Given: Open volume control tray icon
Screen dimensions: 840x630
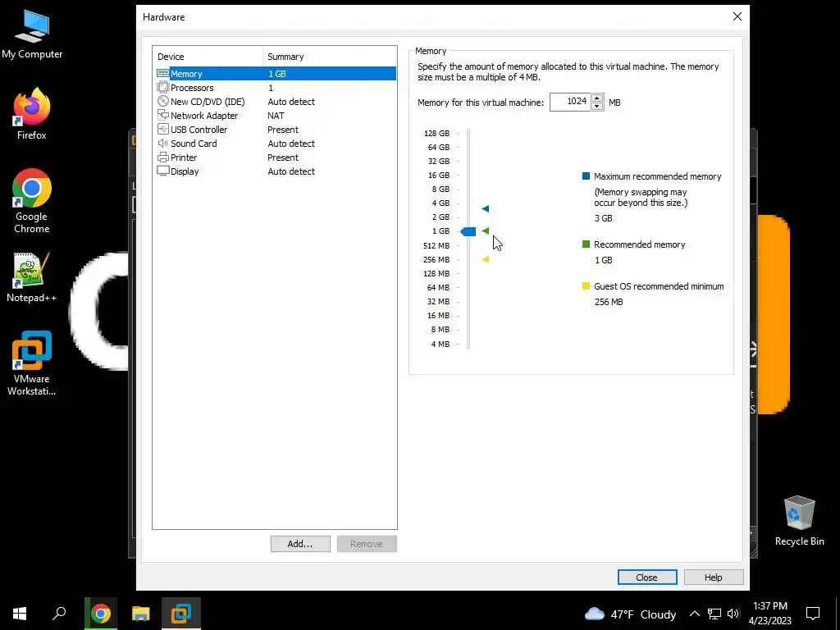Looking at the screenshot, I should pos(733,614).
